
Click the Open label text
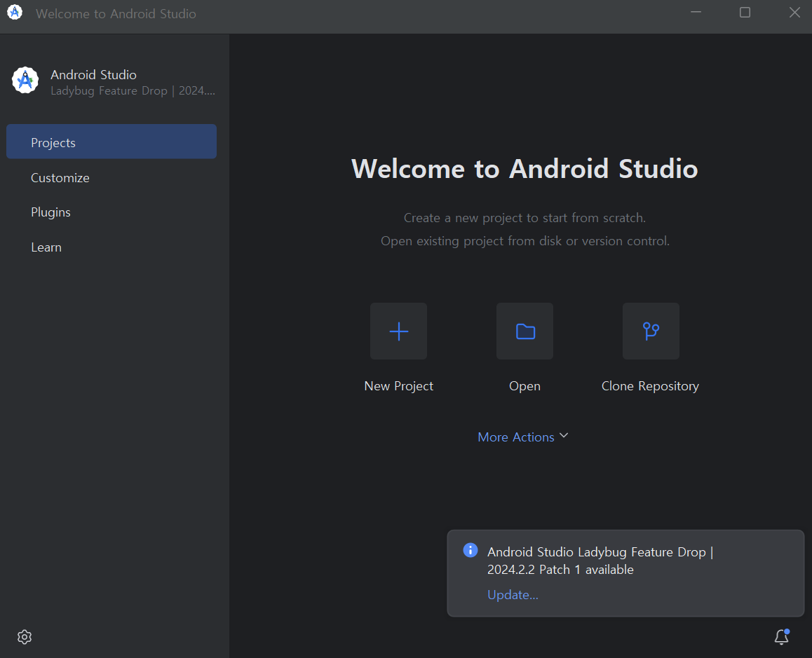[x=525, y=386]
